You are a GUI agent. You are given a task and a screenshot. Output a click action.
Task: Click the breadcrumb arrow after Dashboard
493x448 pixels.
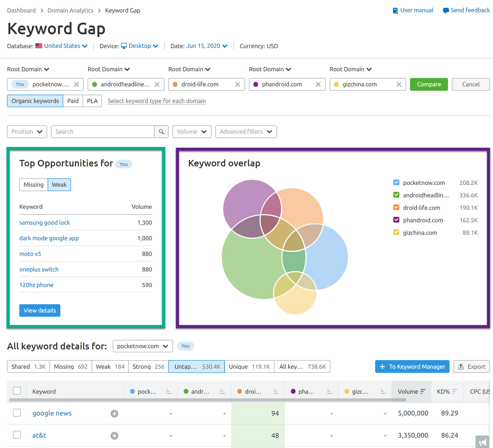pyautogui.click(x=42, y=11)
